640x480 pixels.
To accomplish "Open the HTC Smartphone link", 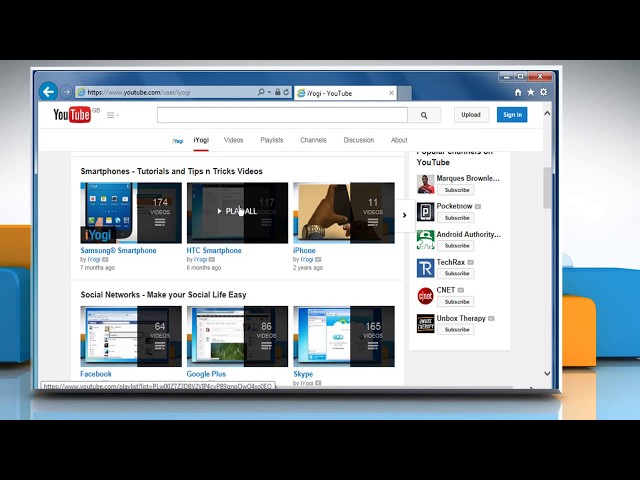I will [214, 251].
